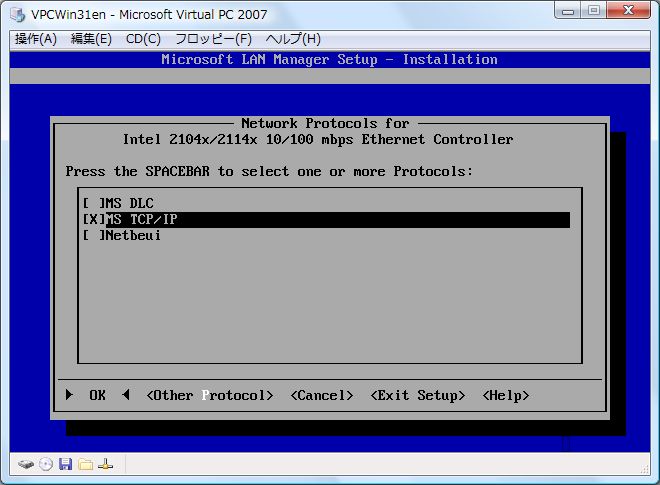
Task: Toggle the Netbeui protocol checkbox
Action: (x=94, y=235)
